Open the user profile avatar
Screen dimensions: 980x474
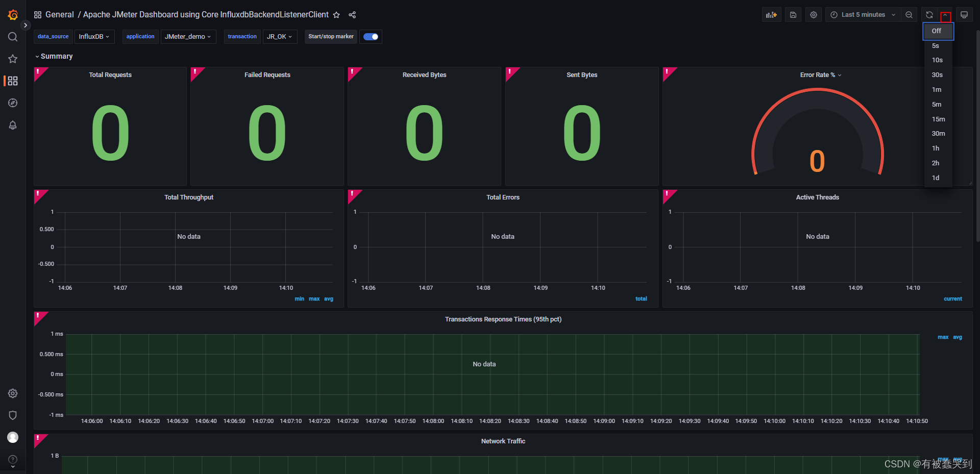(13, 437)
